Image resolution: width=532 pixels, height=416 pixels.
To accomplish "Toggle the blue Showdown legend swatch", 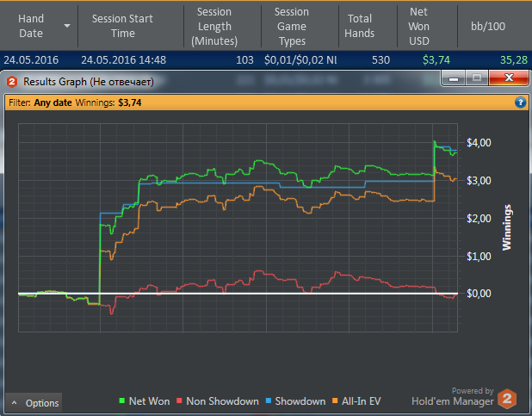I will pyautogui.click(x=269, y=400).
